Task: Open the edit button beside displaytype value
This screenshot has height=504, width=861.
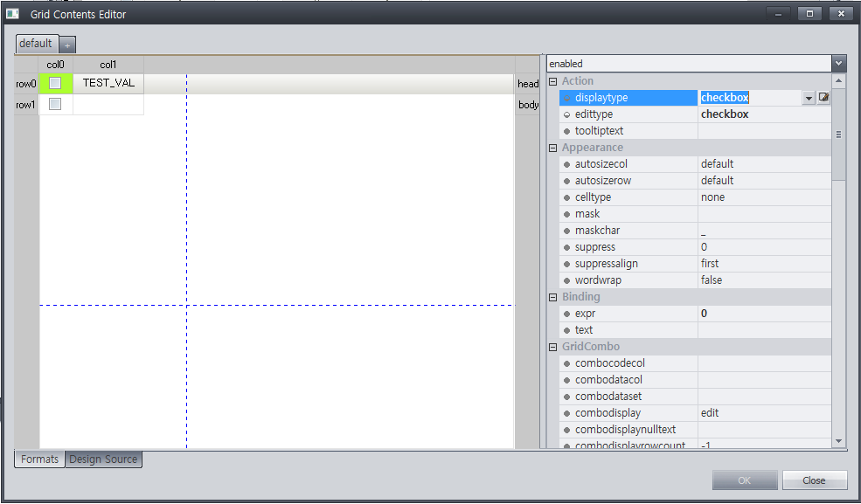Action: click(823, 98)
